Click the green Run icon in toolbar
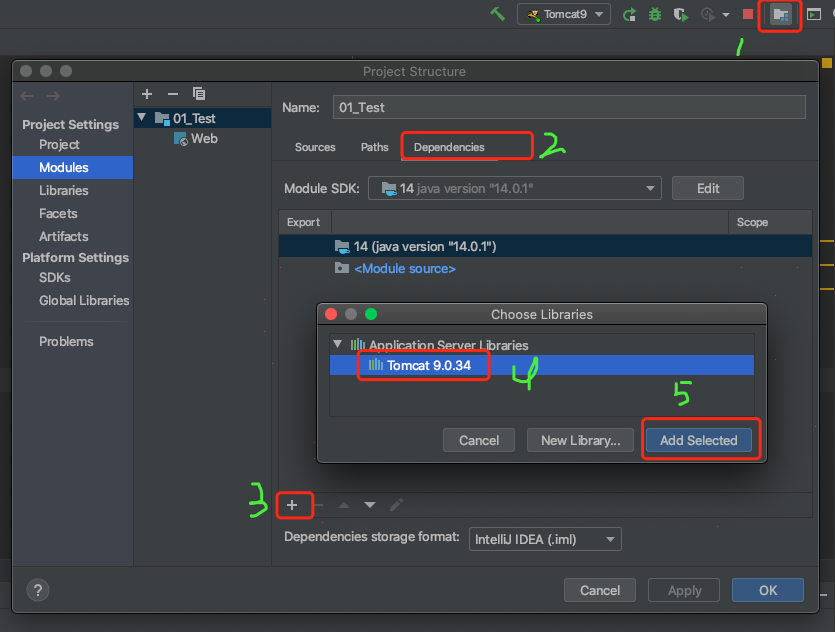The height and width of the screenshot is (632, 835). [629, 14]
